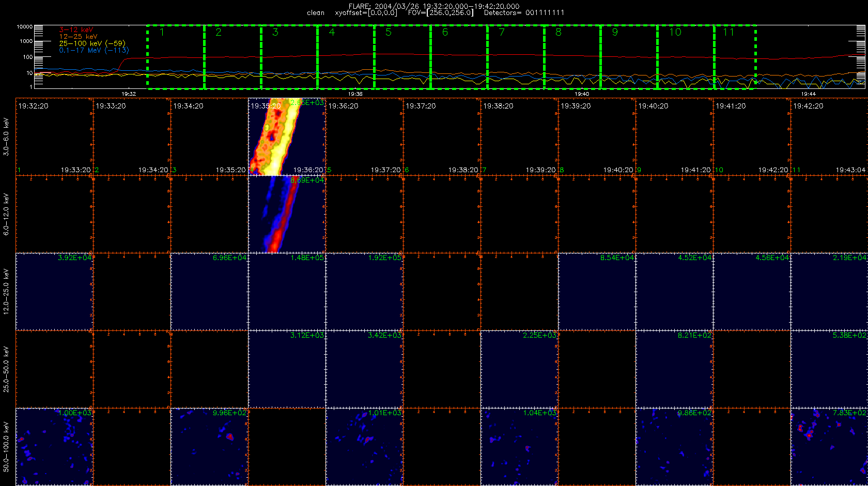
Task: Select interval 1 box in the light curve
Action: (176, 57)
